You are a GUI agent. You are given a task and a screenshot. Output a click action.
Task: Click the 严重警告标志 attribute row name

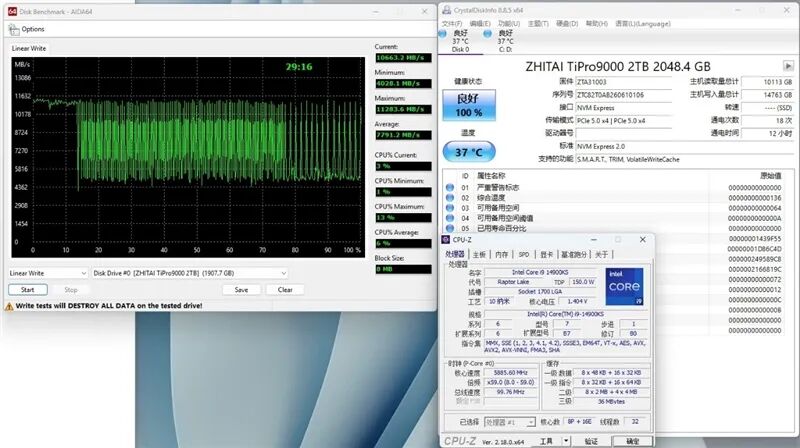tap(498, 188)
